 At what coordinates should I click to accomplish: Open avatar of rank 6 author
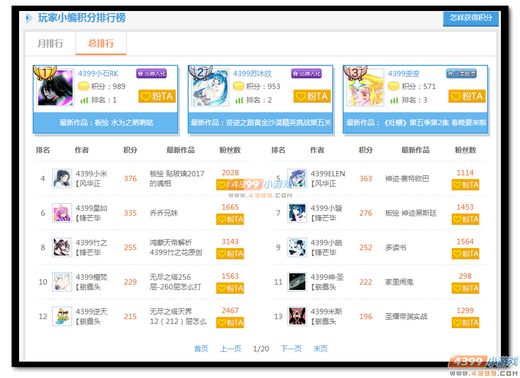tap(62, 213)
